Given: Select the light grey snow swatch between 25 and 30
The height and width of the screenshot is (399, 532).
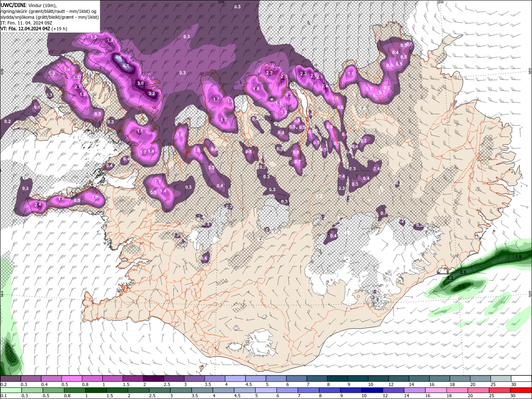Looking at the screenshot, I should [500, 379].
